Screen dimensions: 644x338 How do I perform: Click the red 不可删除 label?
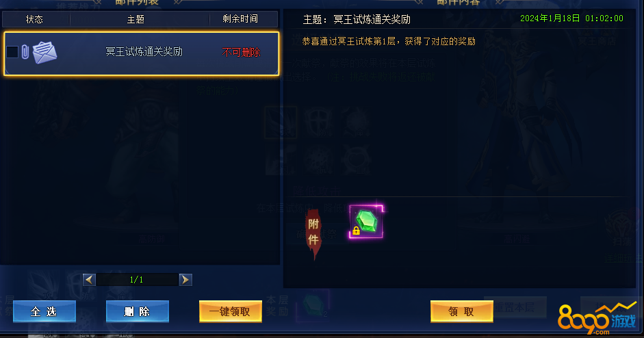[x=241, y=52]
